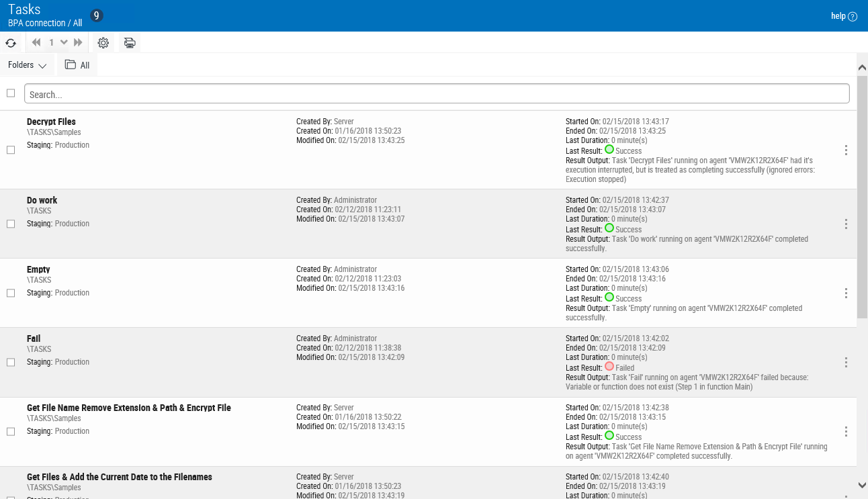Open the settings gear icon
This screenshot has height=499, width=868.
103,43
